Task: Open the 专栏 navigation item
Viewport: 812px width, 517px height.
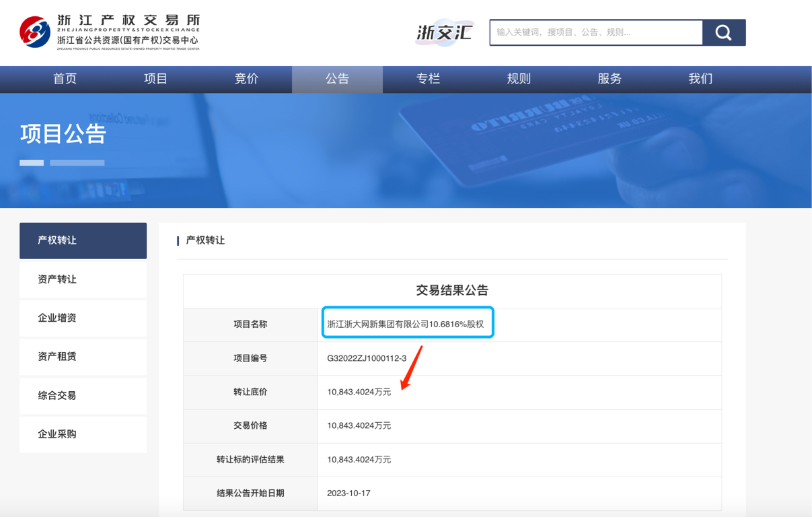Action: tap(428, 79)
